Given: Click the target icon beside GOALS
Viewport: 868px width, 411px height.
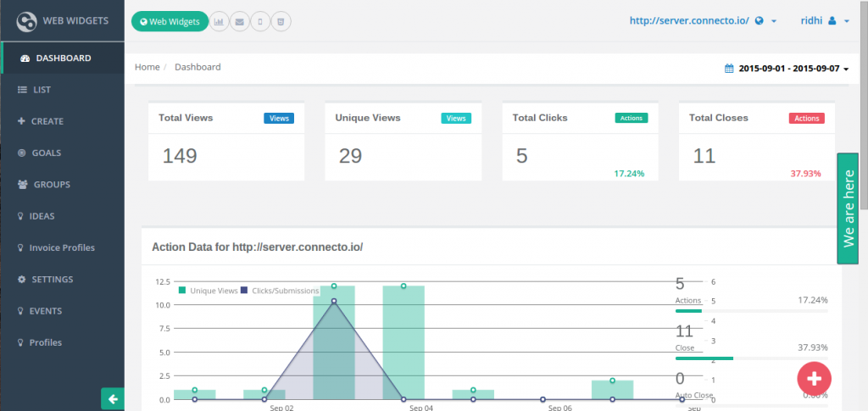Looking at the screenshot, I should [21, 153].
